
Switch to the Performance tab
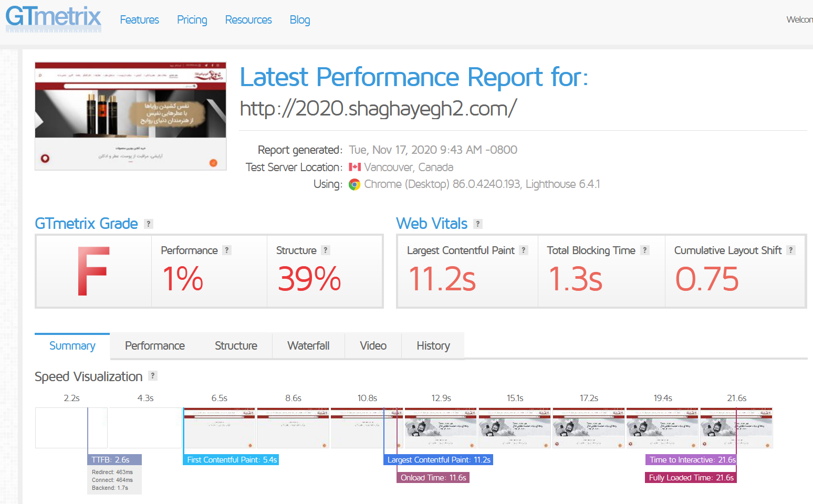pyautogui.click(x=155, y=345)
